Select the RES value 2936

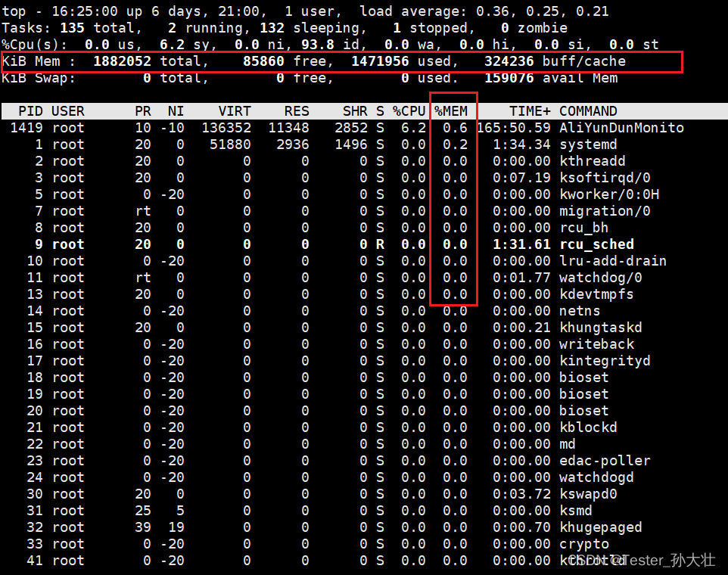[293, 145]
